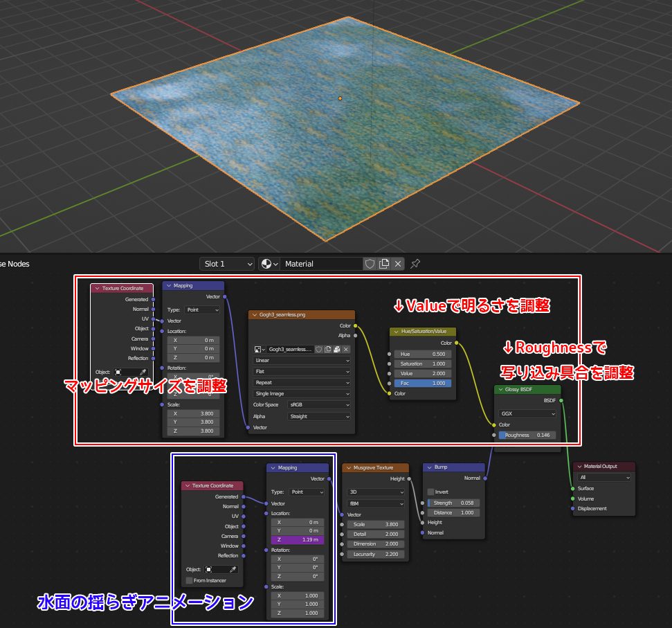Collapse the Musgrave Texture node
This screenshot has width=672, height=628.
tap(348, 468)
